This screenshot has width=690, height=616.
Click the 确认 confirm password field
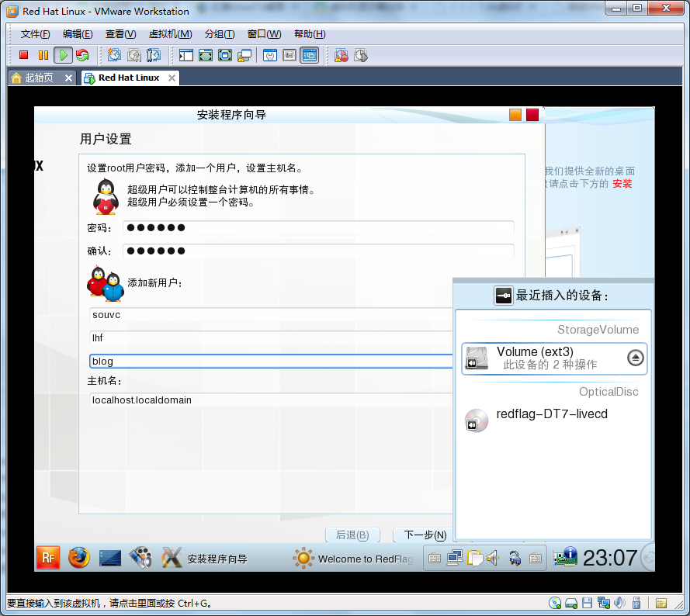tap(318, 251)
